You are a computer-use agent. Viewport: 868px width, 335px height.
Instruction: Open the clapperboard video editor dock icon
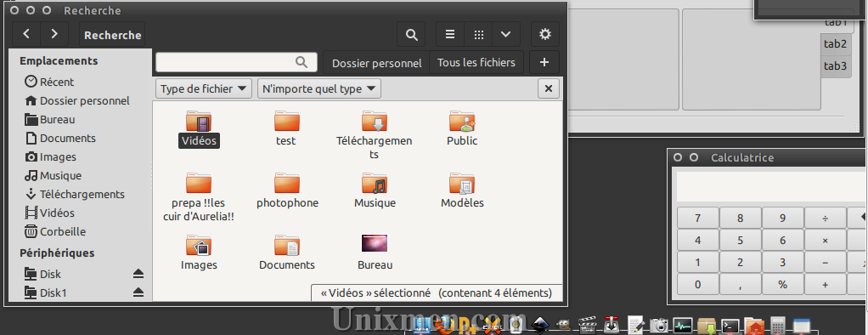(x=587, y=325)
